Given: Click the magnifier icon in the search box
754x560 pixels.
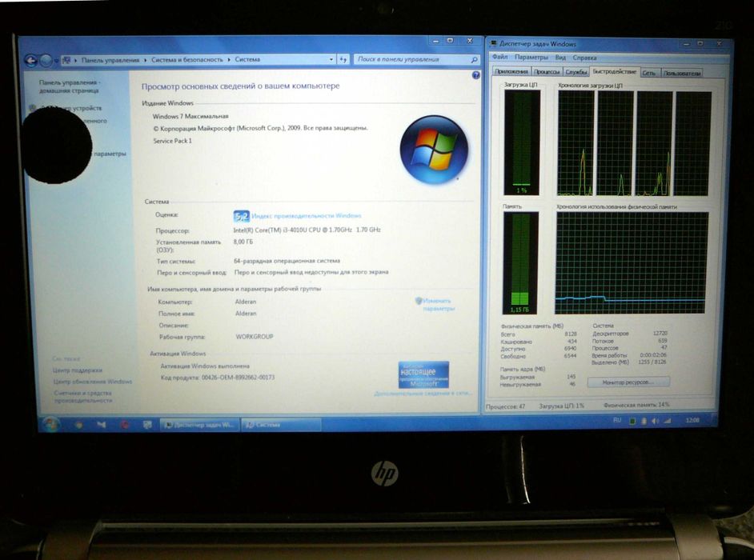Looking at the screenshot, I should (474, 60).
